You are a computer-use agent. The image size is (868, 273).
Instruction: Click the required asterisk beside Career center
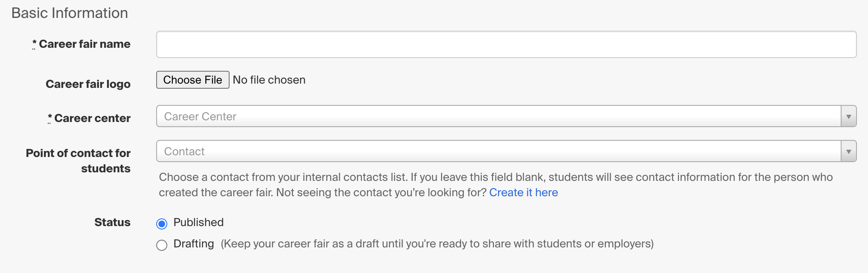tap(50, 118)
